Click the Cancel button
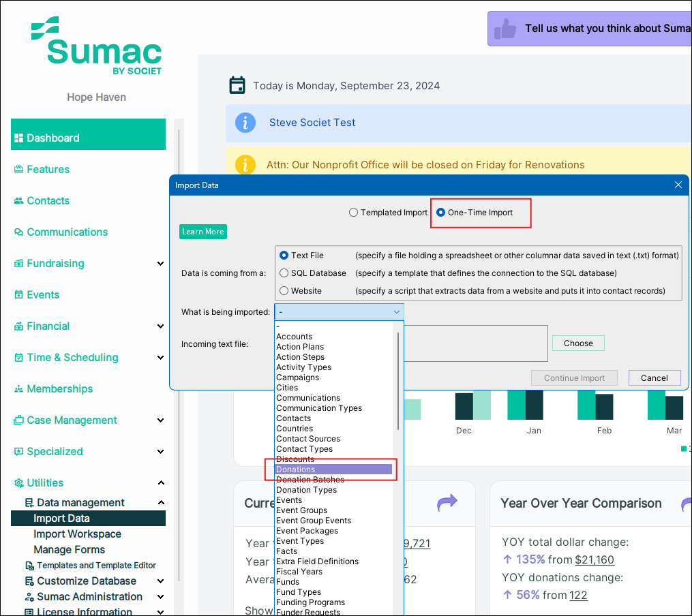Viewport: 692px width, 616px height. click(x=654, y=378)
